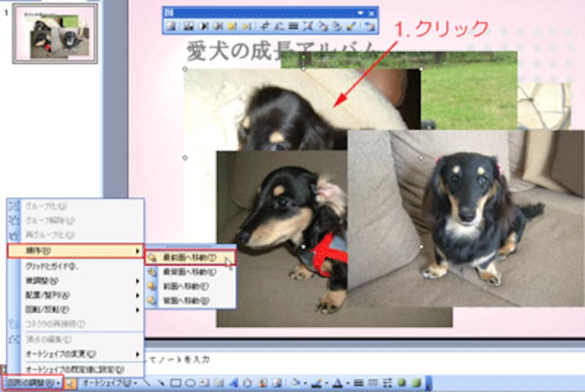
Task: Select the Rectangle shape tool
Action: (175, 383)
